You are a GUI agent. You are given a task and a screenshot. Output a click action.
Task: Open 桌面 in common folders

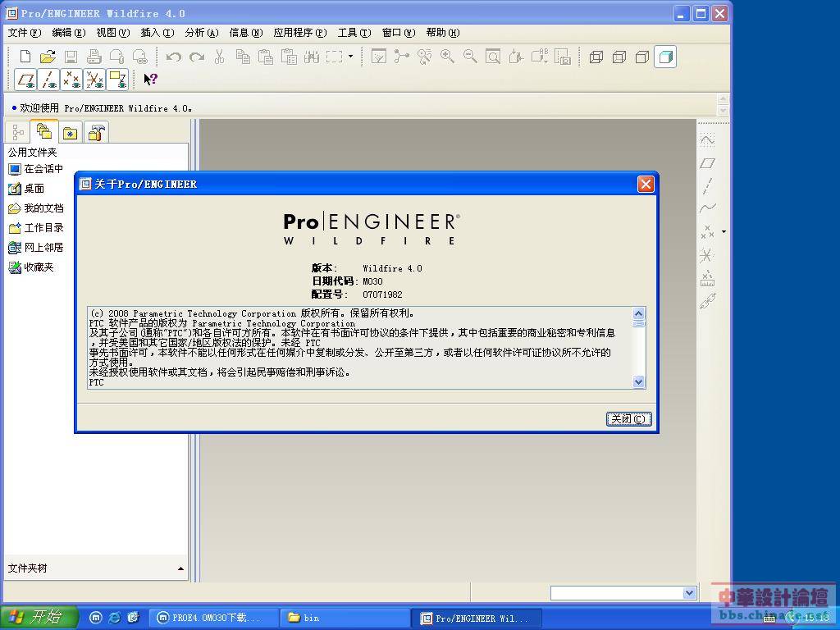point(27,189)
